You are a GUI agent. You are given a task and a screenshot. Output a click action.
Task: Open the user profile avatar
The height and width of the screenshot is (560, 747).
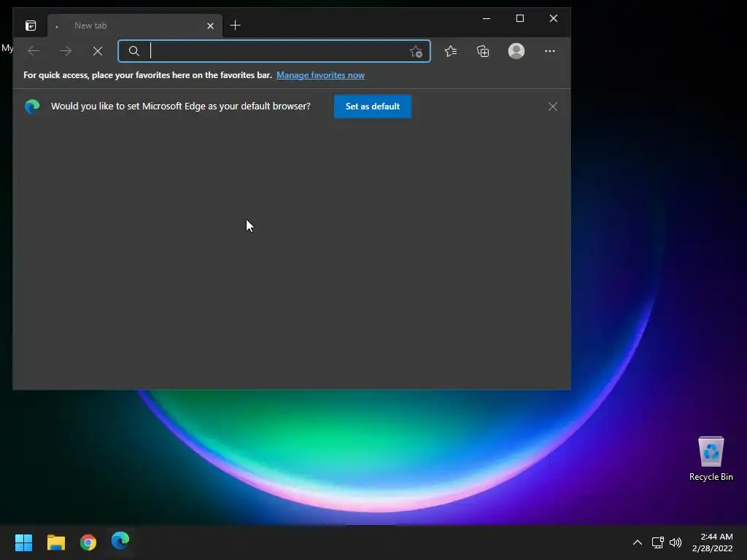click(x=516, y=51)
